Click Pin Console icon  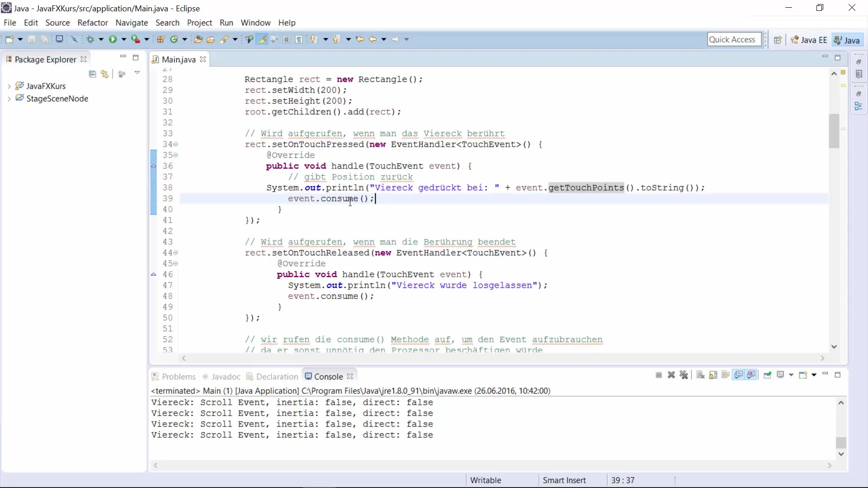coord(767,375)
